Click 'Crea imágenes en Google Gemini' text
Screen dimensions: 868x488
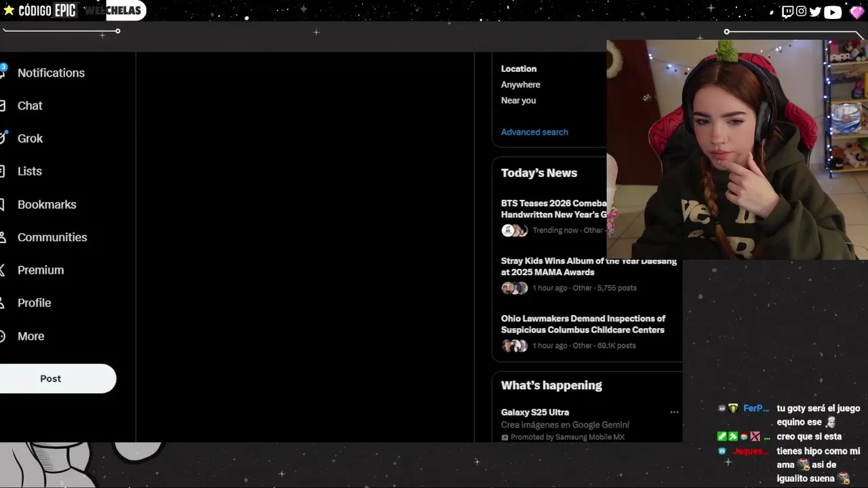click(x=565, y=425)
